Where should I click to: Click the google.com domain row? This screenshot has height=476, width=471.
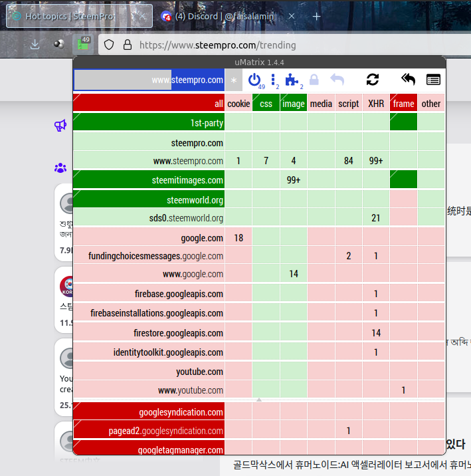tap(149, 237)
